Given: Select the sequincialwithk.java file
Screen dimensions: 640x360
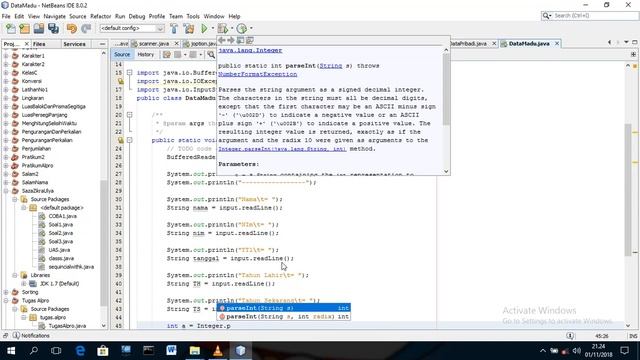Looking at the screenshot, I should 71,267.
